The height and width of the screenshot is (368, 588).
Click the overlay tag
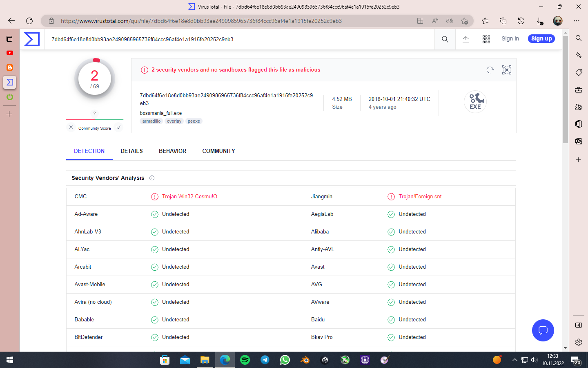(x=174, y=121)
